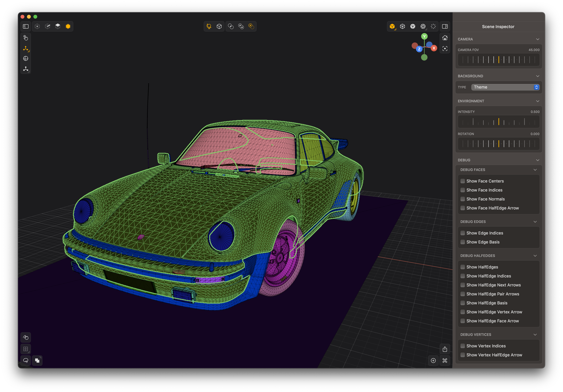Image resolution: width=563 pixels, height=392 pixels.
Task: Click the Debug Vertices section header
Action: coord(476,334)
